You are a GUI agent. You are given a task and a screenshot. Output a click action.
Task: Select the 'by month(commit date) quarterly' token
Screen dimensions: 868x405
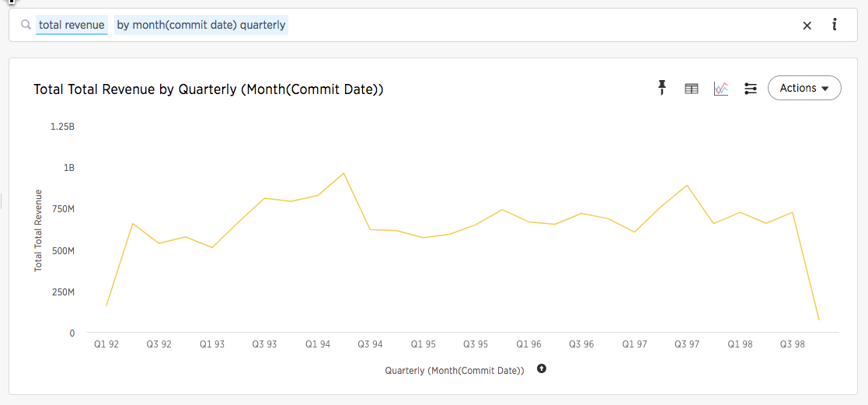click(x=201, y=25)
